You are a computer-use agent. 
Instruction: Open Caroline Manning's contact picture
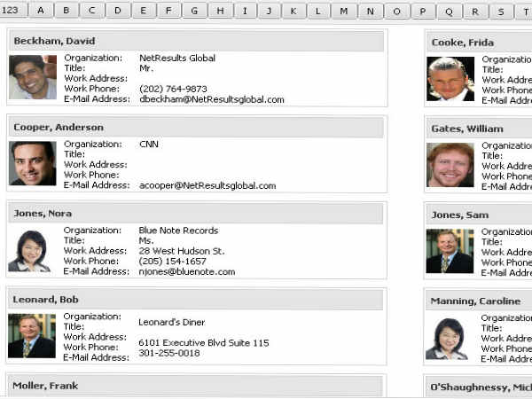pyautogui.click(x=449, y=338)
